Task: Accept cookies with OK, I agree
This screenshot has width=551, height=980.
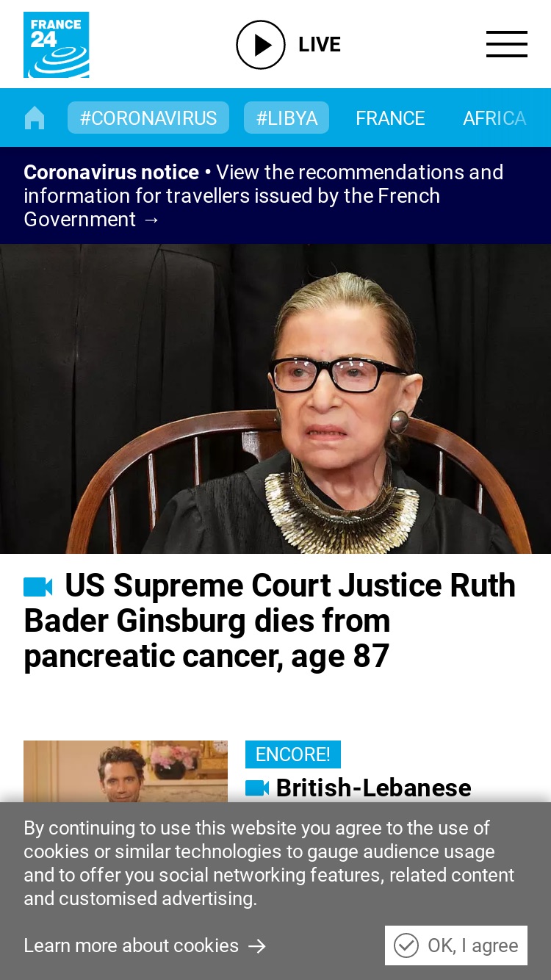Action: pyautogui.click(x=456, y=945)
